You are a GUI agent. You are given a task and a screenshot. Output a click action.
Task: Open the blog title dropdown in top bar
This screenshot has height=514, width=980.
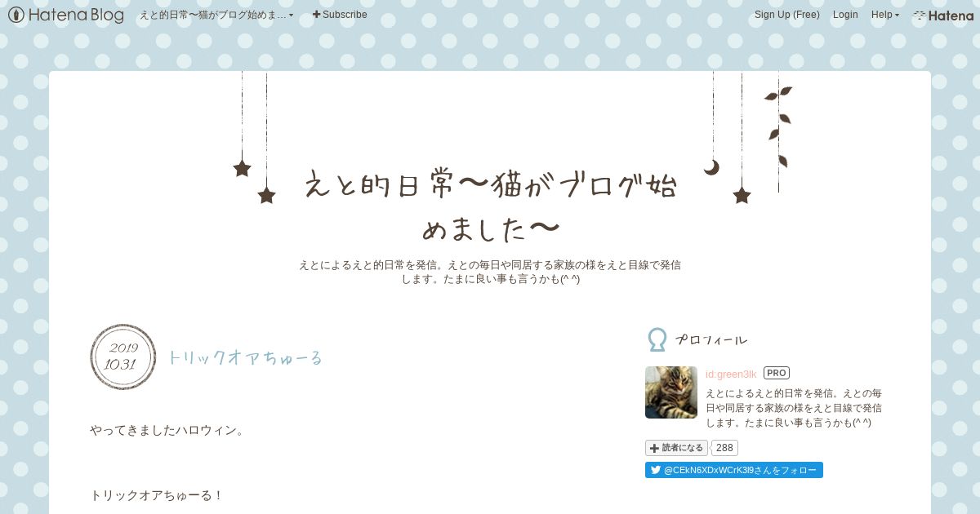[216, 15]
